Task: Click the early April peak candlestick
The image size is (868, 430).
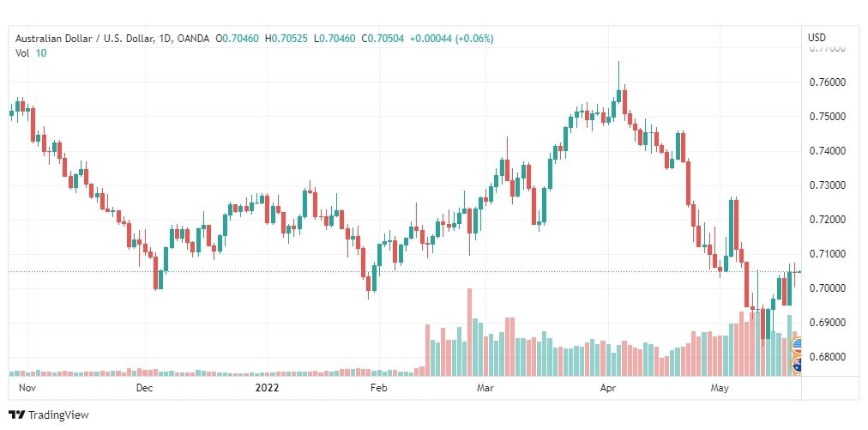Action: click(x=619, y=82)
